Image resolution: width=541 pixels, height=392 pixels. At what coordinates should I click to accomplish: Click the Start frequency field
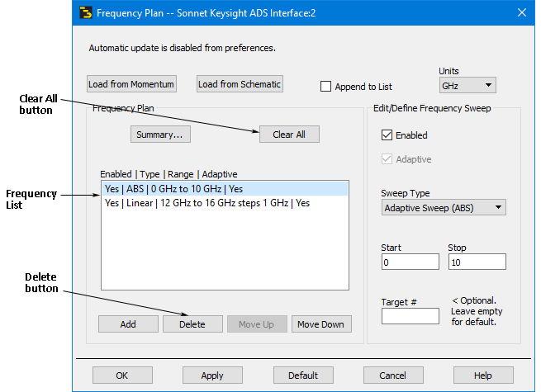[x=410, y=262]
